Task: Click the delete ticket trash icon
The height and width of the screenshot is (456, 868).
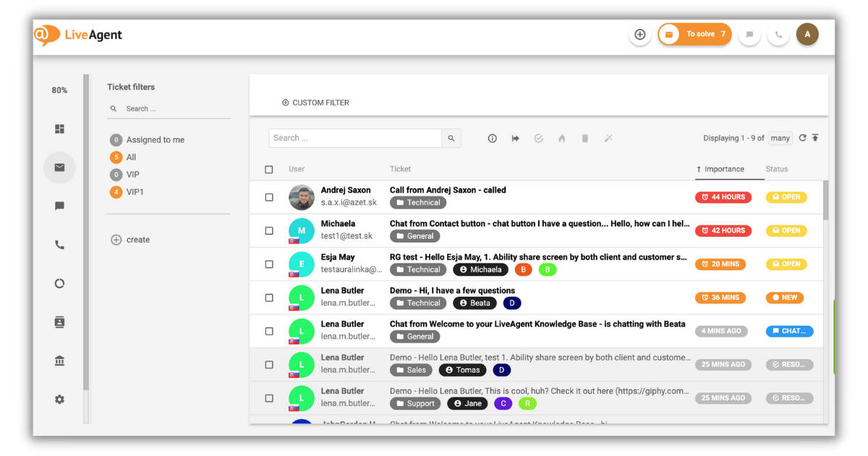Action: pyautogui.click(x=584, y=138)
